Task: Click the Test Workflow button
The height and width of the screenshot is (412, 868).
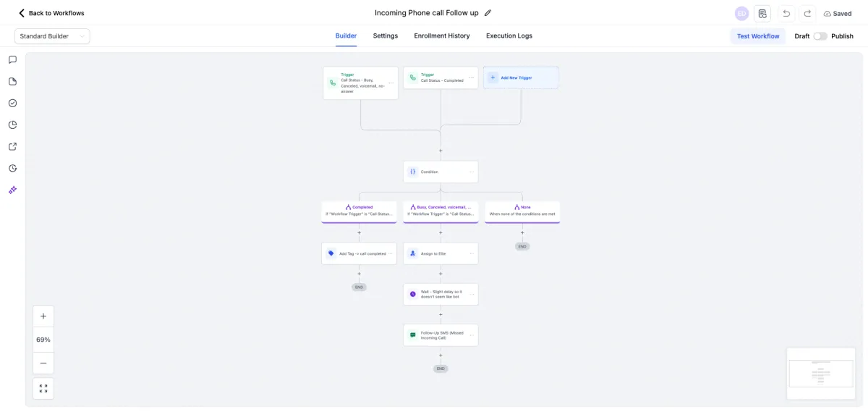Action: (757, 36)
